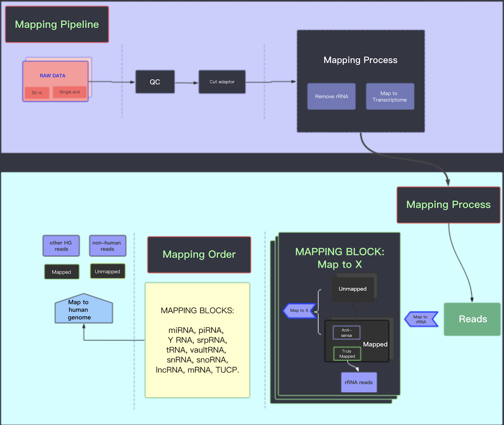Click the non-human reads box
The width and height of the screenshot is (504, 425).
pos(107,246)
